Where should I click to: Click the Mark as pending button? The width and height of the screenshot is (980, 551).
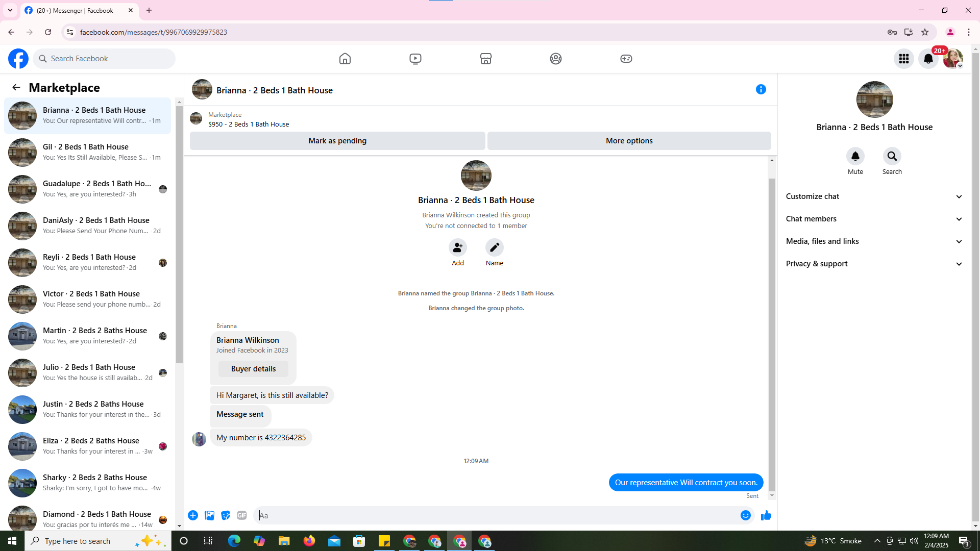(337, 141)
